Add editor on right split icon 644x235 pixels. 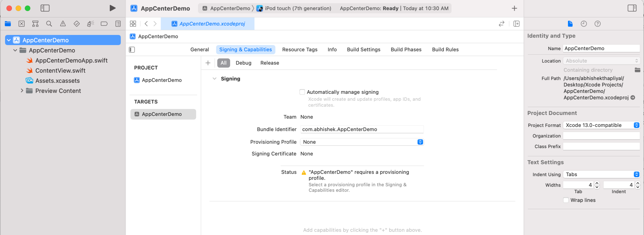pos(516,24)
